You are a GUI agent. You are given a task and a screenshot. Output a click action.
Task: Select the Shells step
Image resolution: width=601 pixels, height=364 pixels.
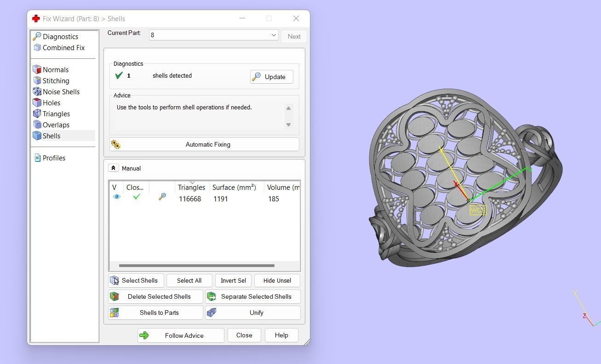pyautogui.click(x=52, y=136)
